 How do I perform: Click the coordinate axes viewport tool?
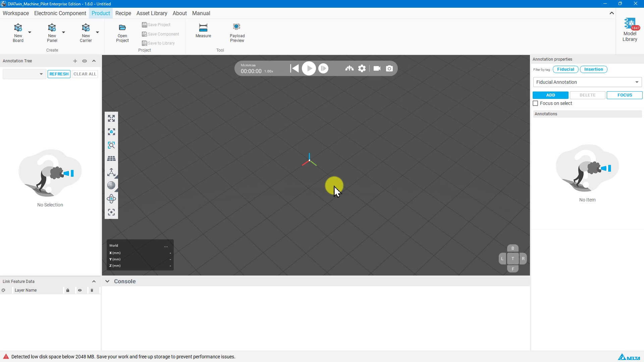pos(111,172)
